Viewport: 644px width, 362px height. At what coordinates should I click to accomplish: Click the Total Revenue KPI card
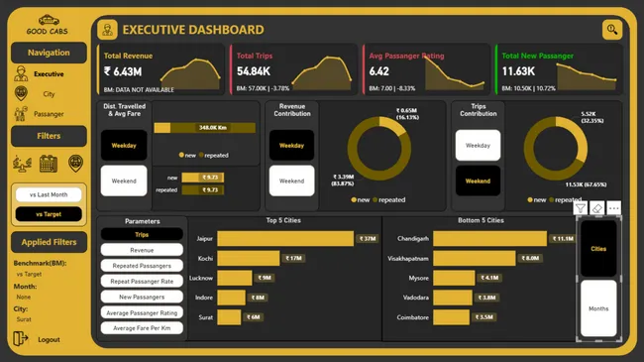(x=161, y=69)
